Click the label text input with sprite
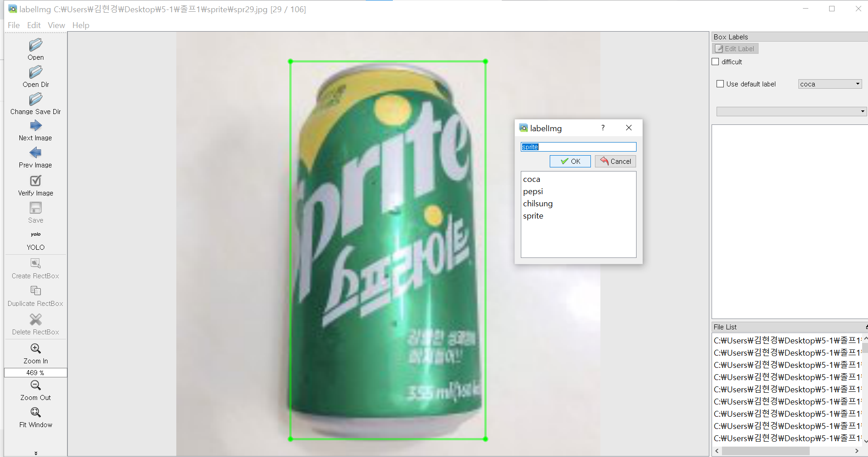868x457 pixels. pos(578,147)
